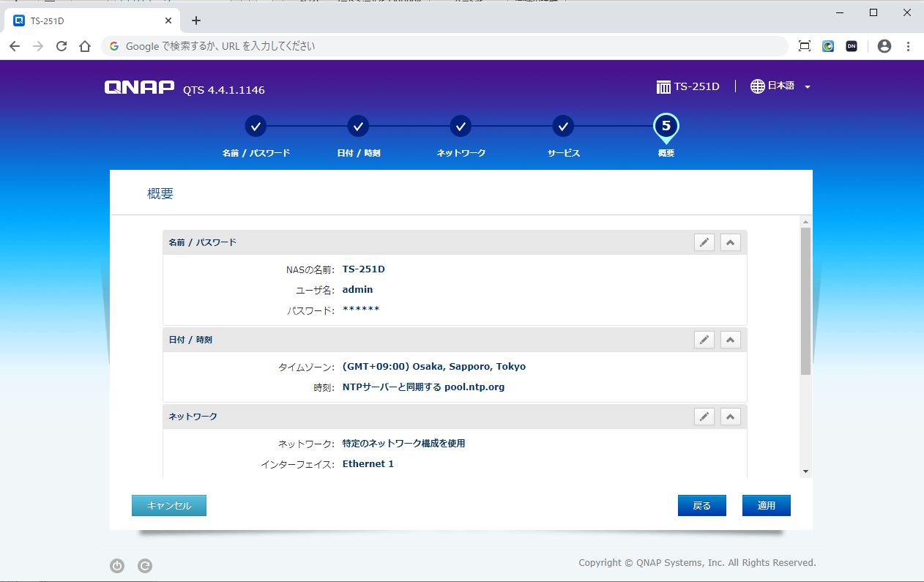Click the restart icon at bottom left

(x=145, y=565)
